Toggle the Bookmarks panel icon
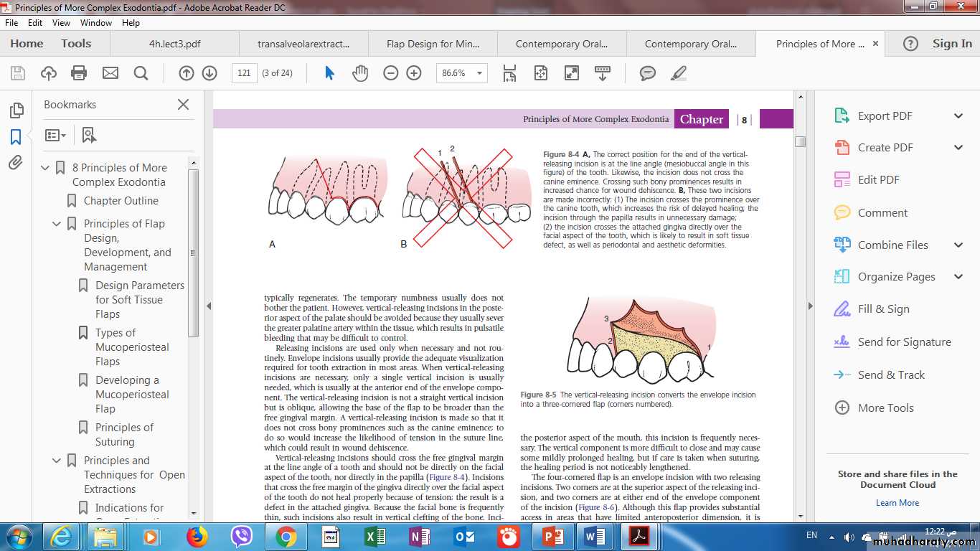 [x=16, y=136]
